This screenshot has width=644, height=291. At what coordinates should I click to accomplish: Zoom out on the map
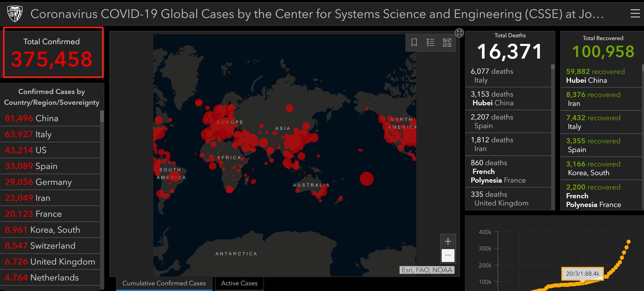coord(448,255)
